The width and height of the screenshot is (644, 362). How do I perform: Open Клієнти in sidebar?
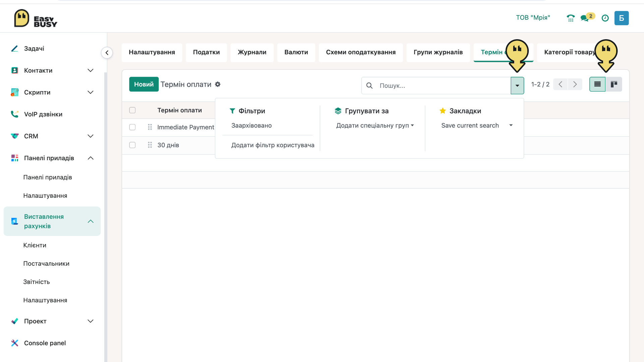[x=35, y=245]
